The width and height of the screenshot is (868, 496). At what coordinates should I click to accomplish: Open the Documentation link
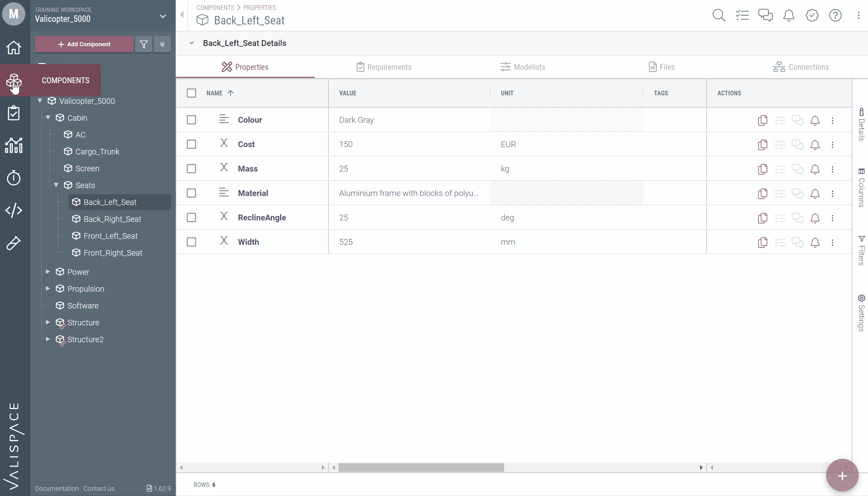[x=56, y=488]
